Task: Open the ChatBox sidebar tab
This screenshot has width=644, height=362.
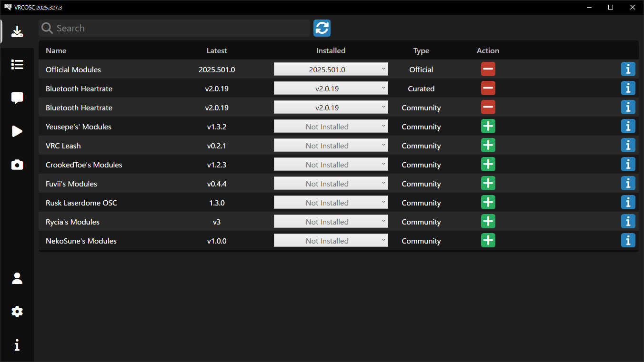Action: point(17,98)
